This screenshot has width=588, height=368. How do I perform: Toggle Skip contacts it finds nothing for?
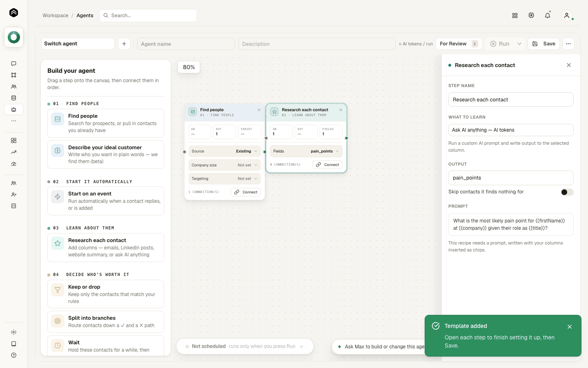click(567, 192)
